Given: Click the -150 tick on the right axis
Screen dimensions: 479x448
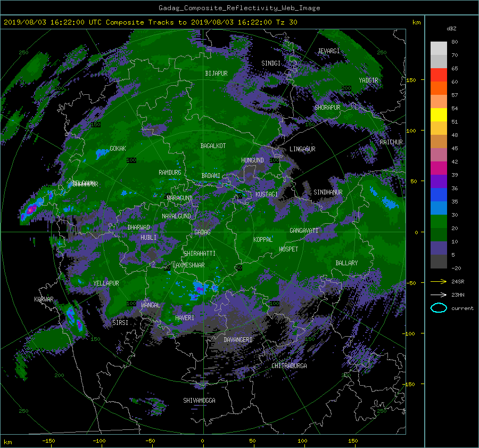Looking at the screenshot, I should point(408,384).
